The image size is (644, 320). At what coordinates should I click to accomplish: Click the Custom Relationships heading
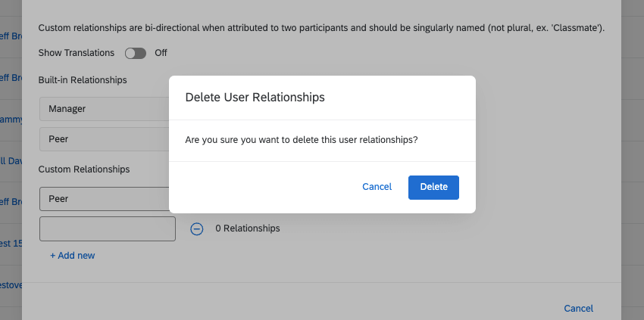coord(83,169)
